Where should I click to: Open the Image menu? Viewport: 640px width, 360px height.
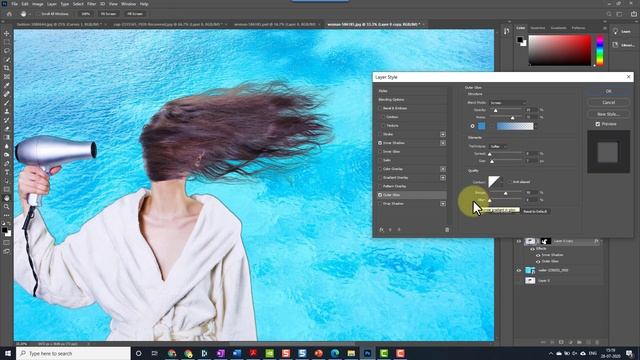[x=38, y=4]
